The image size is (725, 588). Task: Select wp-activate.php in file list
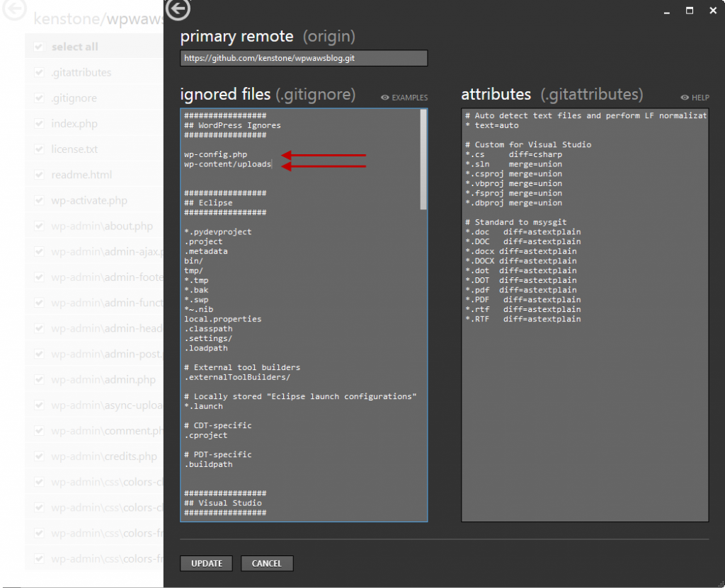(x=89, y=200)
